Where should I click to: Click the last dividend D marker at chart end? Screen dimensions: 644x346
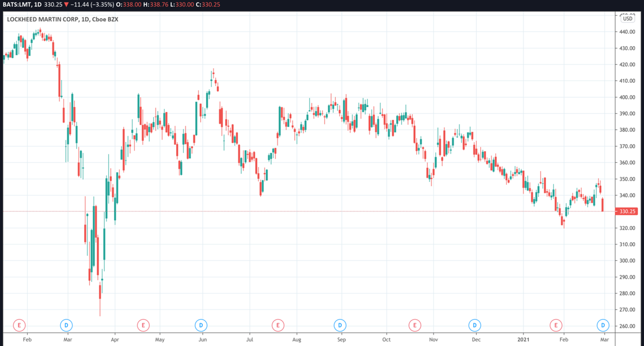(603, 325)
